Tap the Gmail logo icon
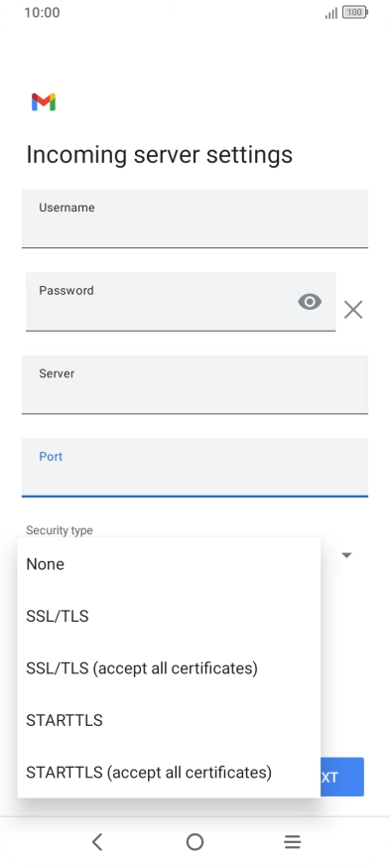The image size is (390, 868). (x=43, y=102)
